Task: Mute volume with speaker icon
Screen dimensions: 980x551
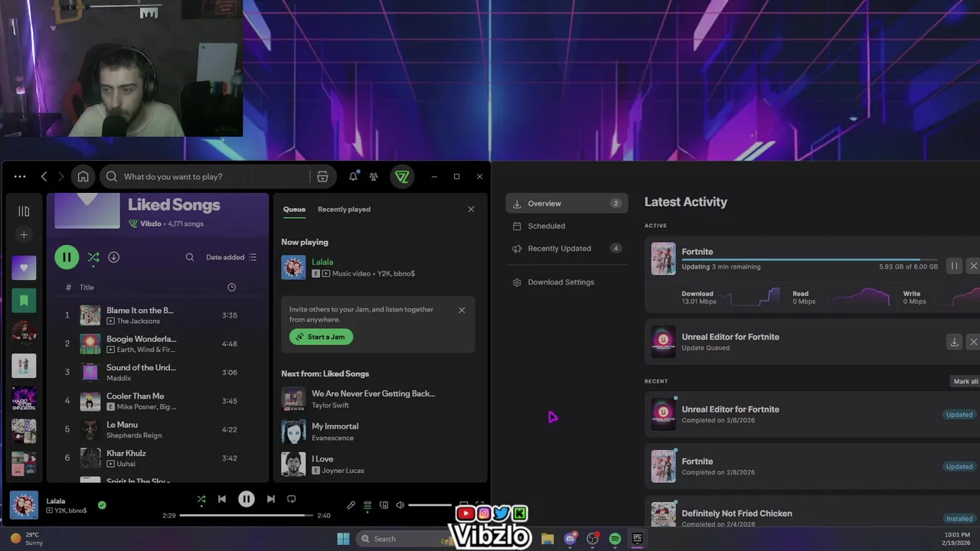Action: click(x=400, y=505)
